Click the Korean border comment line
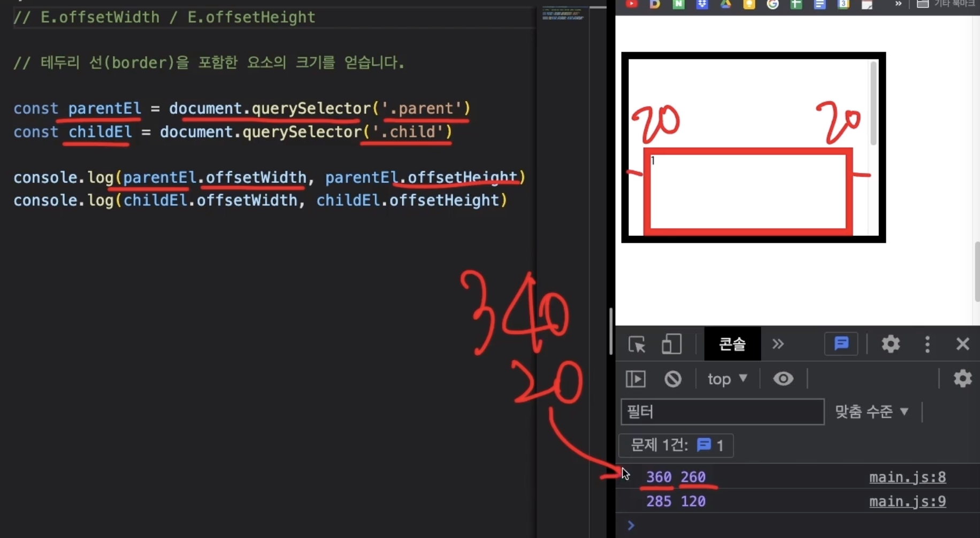Screen dimensions: 980x538 [x=209, y=63]
